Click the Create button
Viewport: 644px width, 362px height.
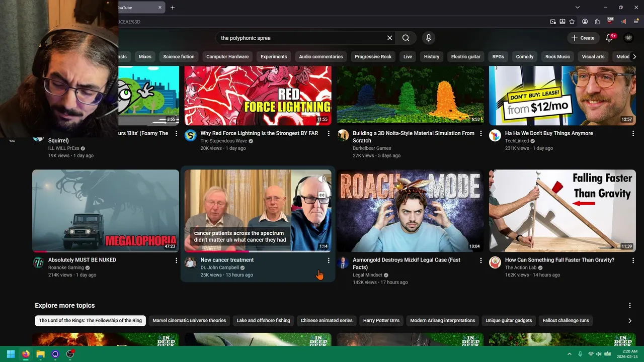point(583,38)
